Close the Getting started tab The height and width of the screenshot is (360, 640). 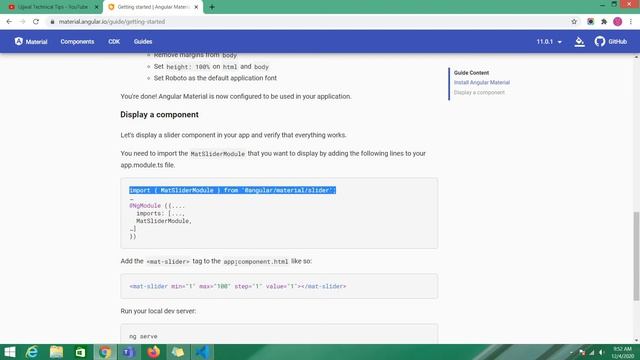(196, 7)
